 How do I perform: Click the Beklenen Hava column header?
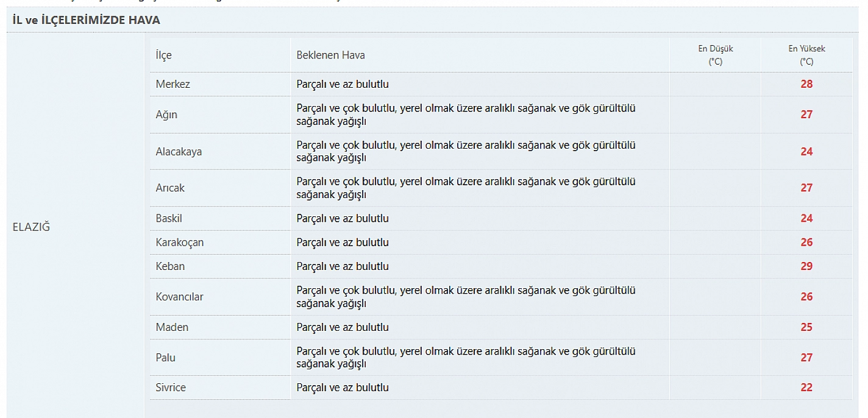point(331,55)
